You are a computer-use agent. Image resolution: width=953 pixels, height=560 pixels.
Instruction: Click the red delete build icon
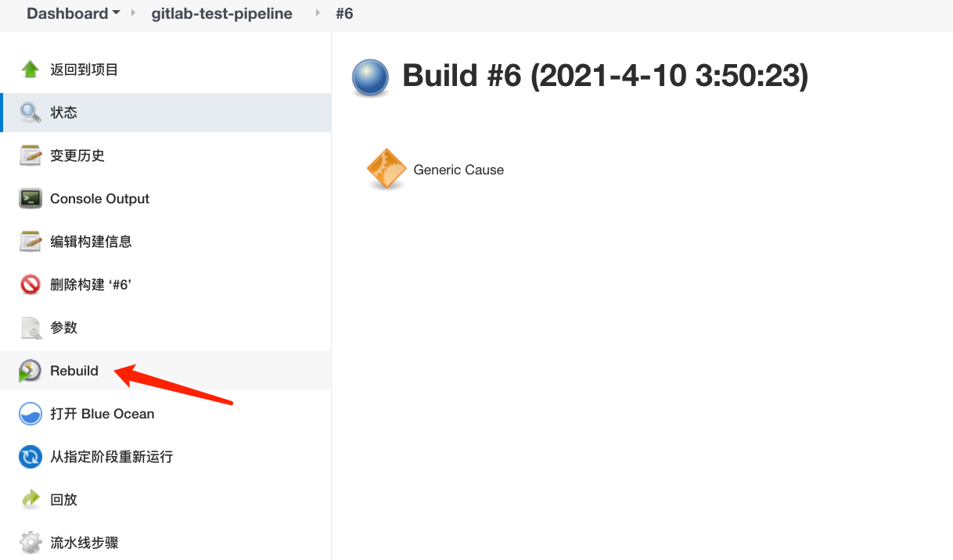pyautogui.click(x=31, y=285)
